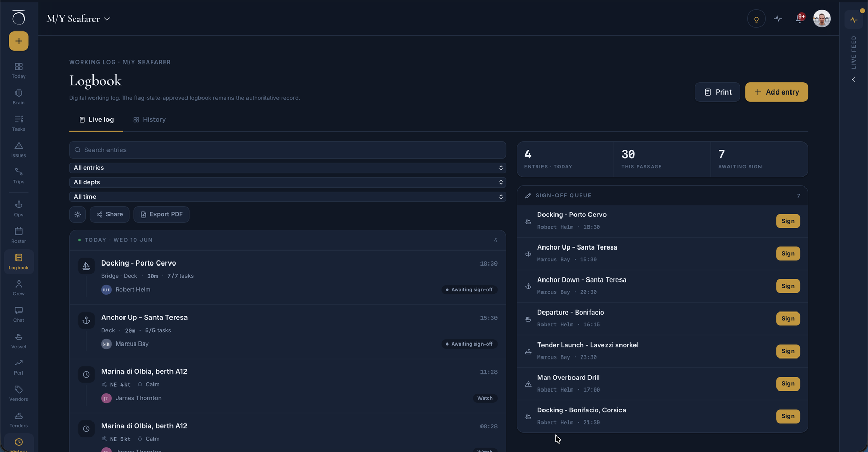The width and height of the screenshot is (868, 452).
Task: Sign the Departure - Bonifacio entry
Action: point(788,319)
